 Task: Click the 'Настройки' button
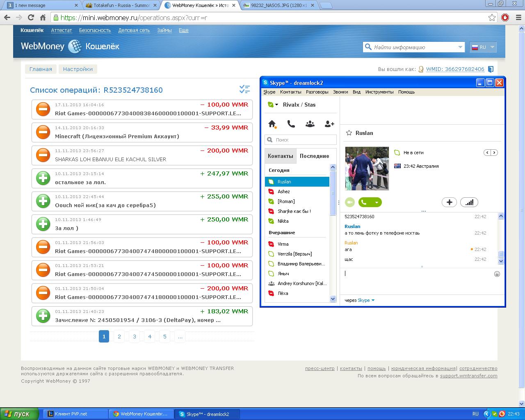click(78, 69)
